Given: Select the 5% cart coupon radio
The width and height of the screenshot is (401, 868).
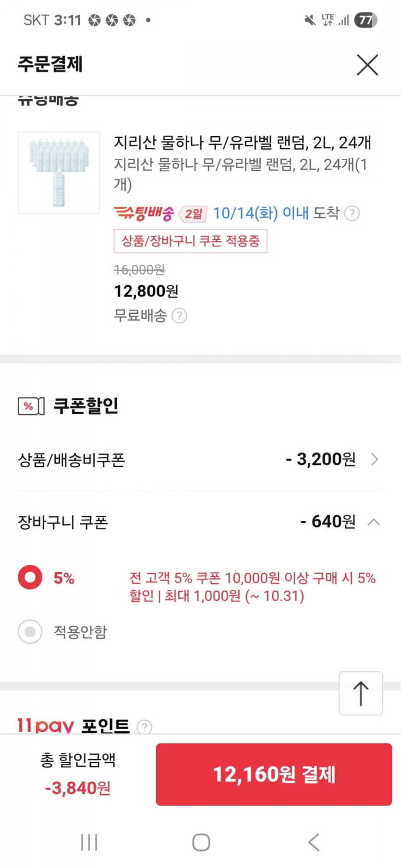Looking at the screenshot, I should 30,577.
